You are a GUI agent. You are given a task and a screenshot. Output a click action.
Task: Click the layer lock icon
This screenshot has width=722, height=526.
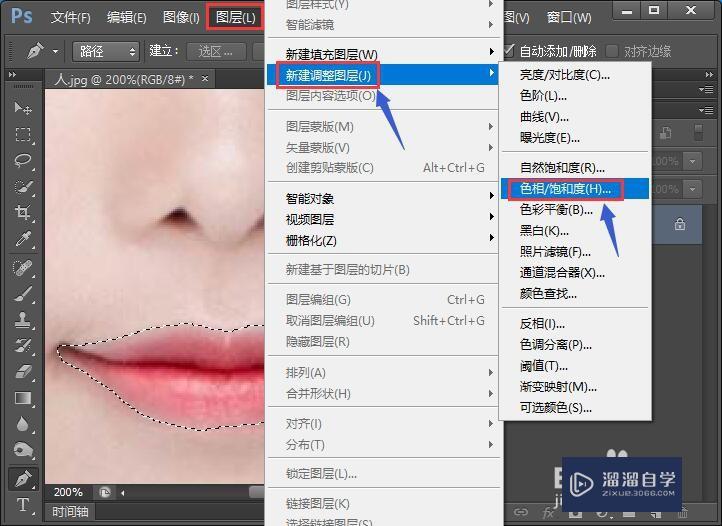tap(680, 225)
